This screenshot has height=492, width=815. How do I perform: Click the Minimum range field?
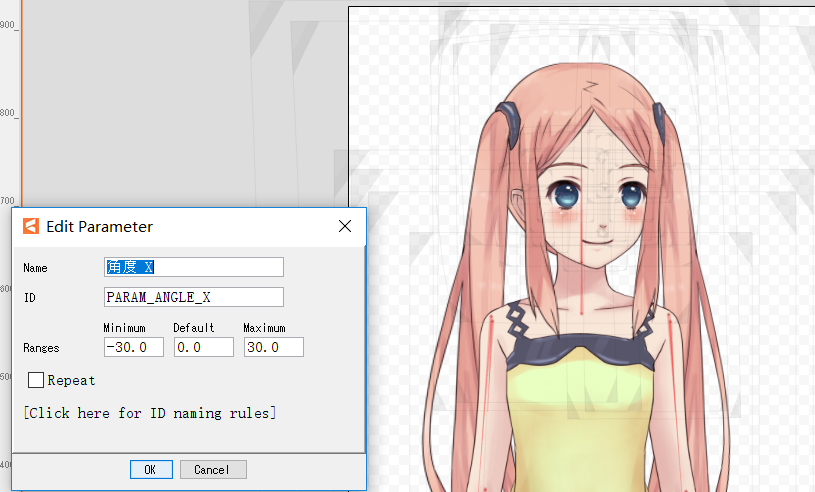(134, 347)
